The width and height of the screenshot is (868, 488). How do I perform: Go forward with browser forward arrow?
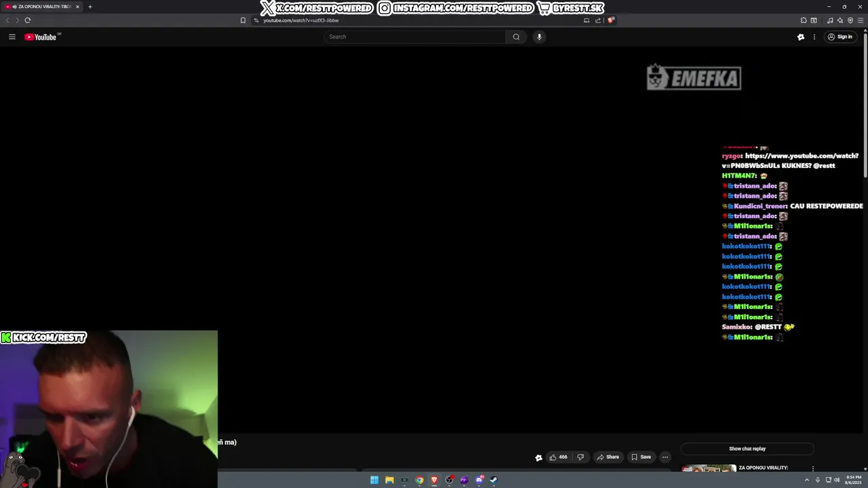[x=17, y=20]
